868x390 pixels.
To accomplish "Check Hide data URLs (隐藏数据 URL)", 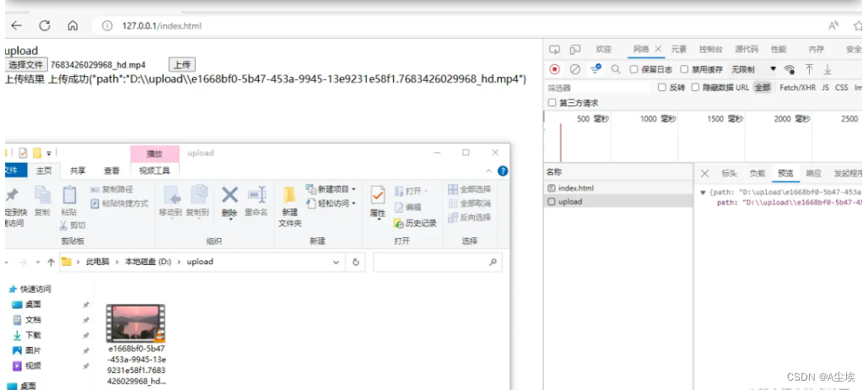I will [695, 88].
